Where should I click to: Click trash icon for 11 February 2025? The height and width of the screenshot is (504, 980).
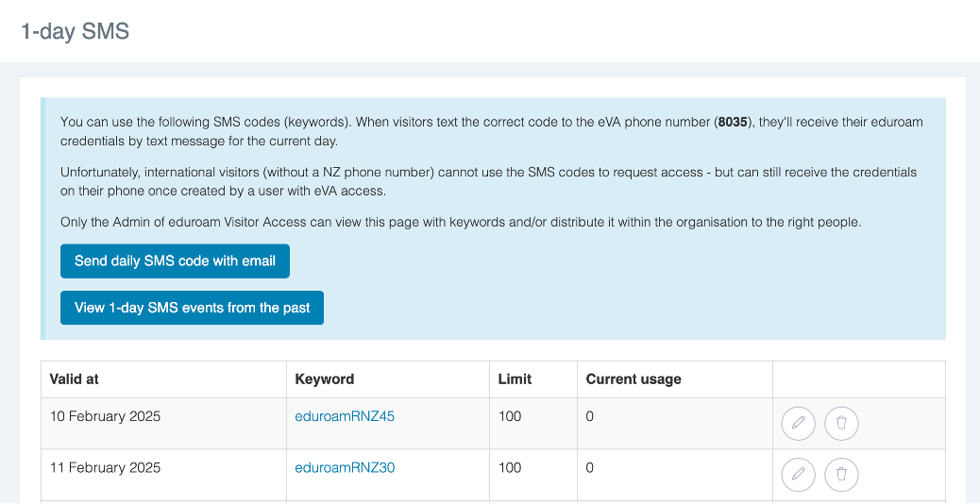[841, 475]
